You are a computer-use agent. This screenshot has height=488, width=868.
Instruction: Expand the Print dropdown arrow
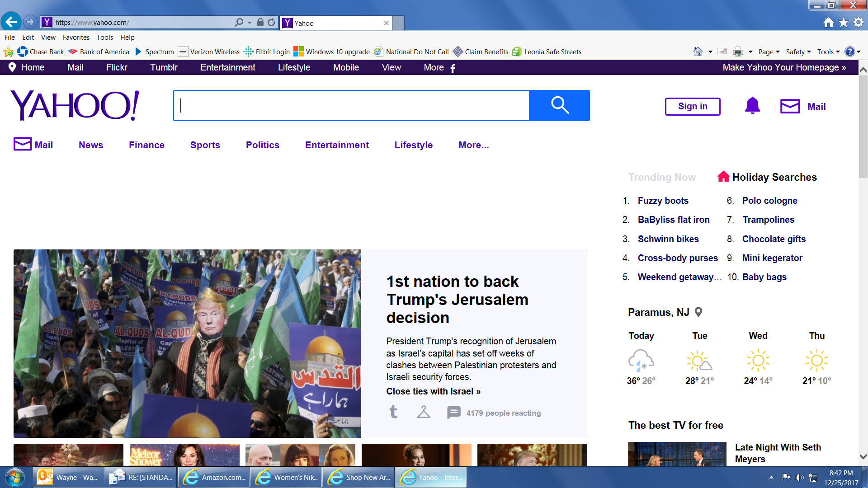pyautogui.click(x=750, y=52)
